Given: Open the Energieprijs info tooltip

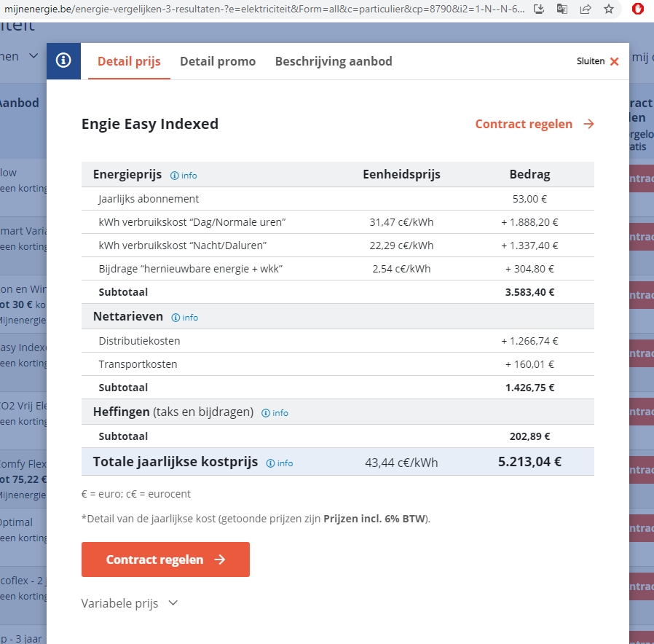Looking at the screenshot, I should tap(184, 176).
